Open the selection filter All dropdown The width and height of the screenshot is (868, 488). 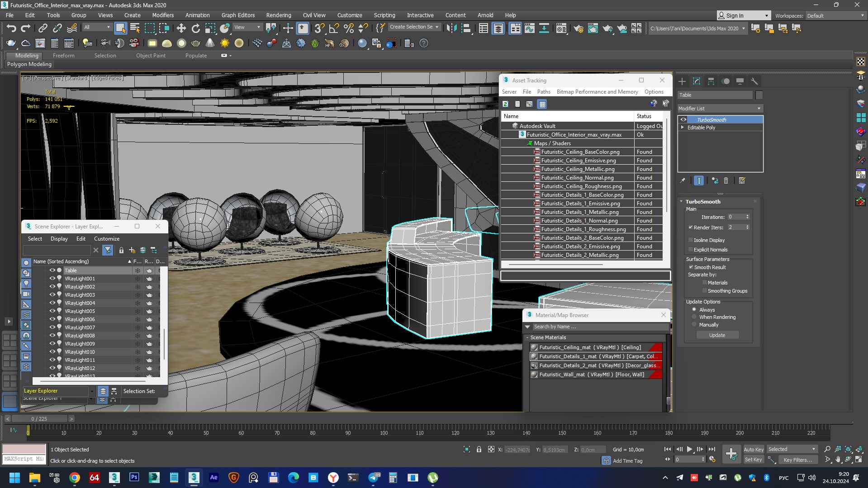[97, 27]
